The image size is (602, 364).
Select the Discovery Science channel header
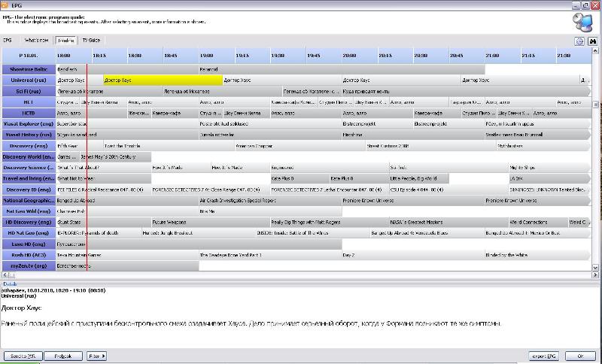(x=29, y=168)
